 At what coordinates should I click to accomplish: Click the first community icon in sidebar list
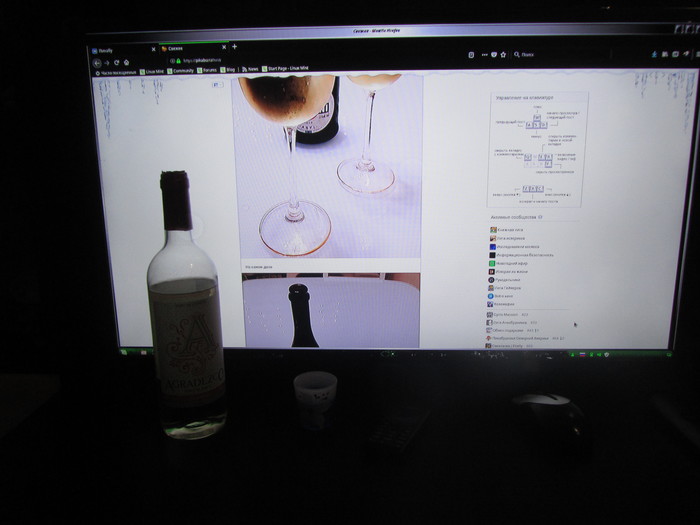coord(493,229)
